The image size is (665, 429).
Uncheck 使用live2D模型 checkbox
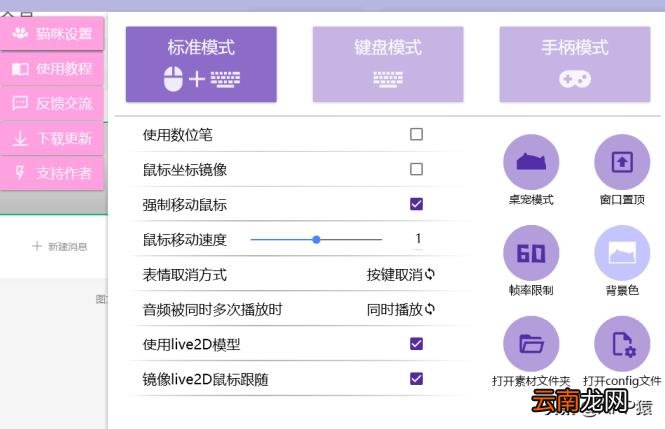click(x=416, y=344)
